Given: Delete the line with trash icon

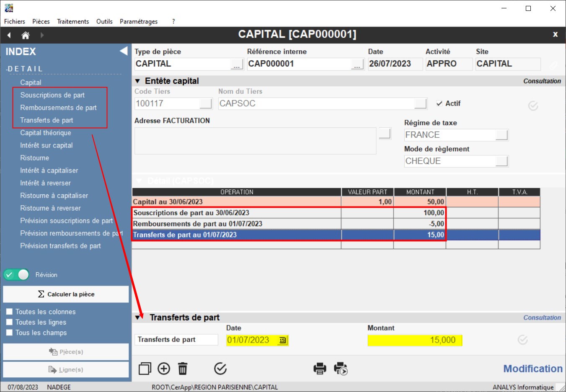Looking at the screenshot, I should pos(183,369).
